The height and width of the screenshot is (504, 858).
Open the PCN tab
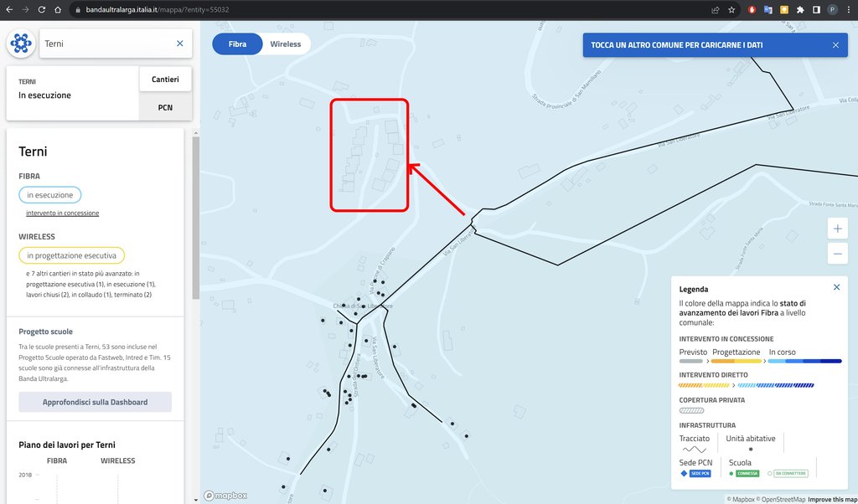click(x=165, y=107)
